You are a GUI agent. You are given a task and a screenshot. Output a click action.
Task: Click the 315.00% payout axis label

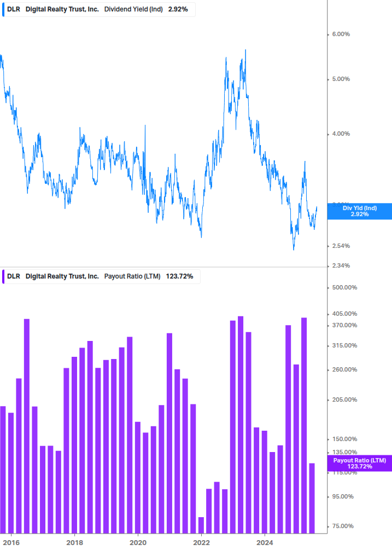pyautogui.click(x=344, y=346)
